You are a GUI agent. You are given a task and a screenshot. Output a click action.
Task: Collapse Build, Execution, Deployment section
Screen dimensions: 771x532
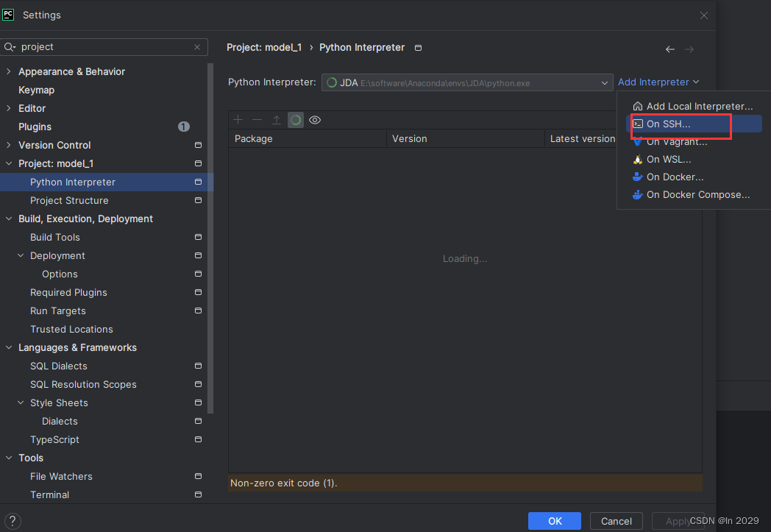8,219
